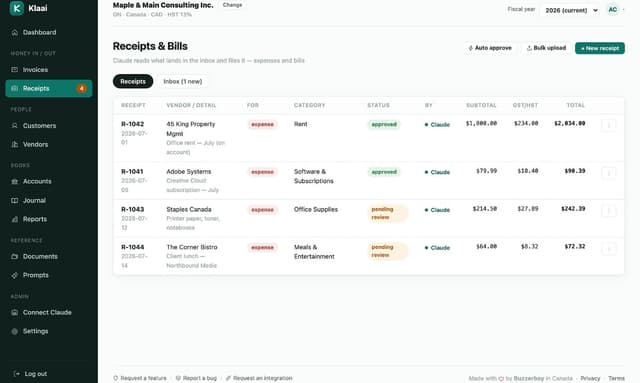
Task: Switch to the Receipts tab
Action: [x=133, y=81]
